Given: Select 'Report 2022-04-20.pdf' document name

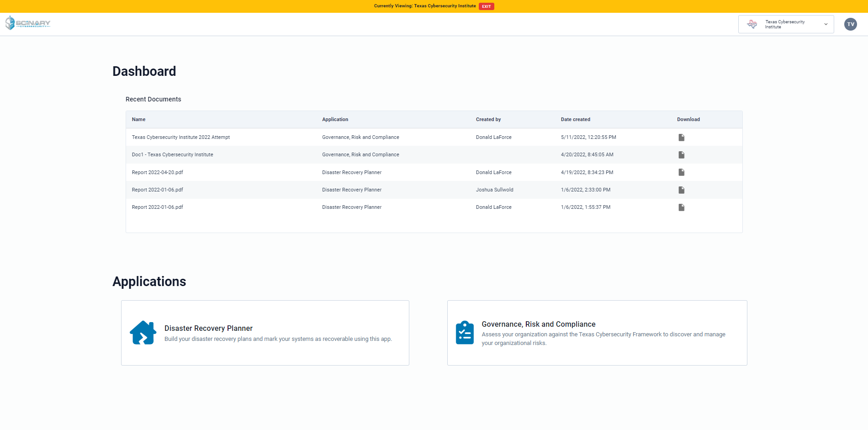Looking at the screenshot, I should tap(157, 172).
